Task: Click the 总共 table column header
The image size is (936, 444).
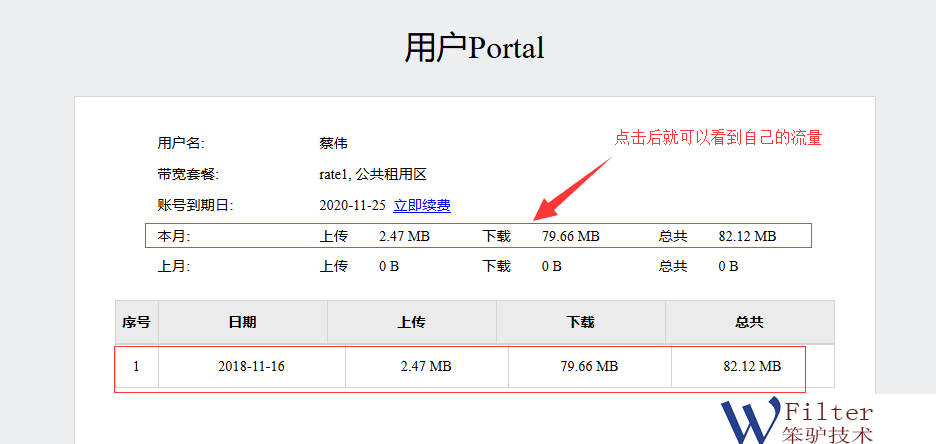Action: point(749,322)
